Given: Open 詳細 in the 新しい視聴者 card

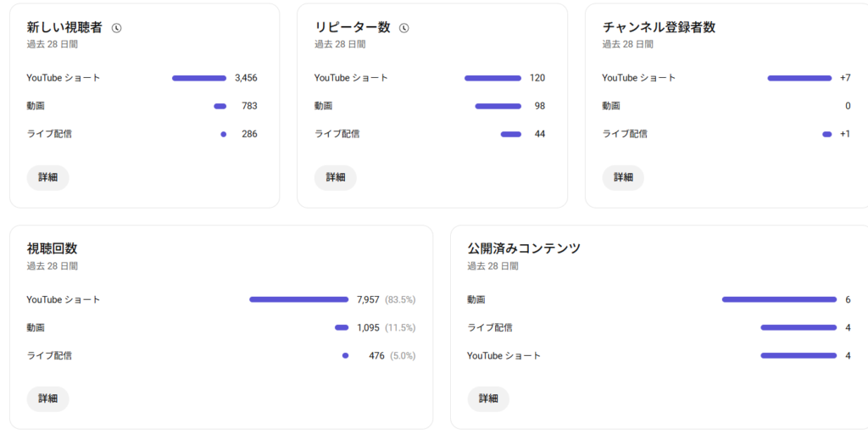Looking at the screenshot, I should point(48,177).
